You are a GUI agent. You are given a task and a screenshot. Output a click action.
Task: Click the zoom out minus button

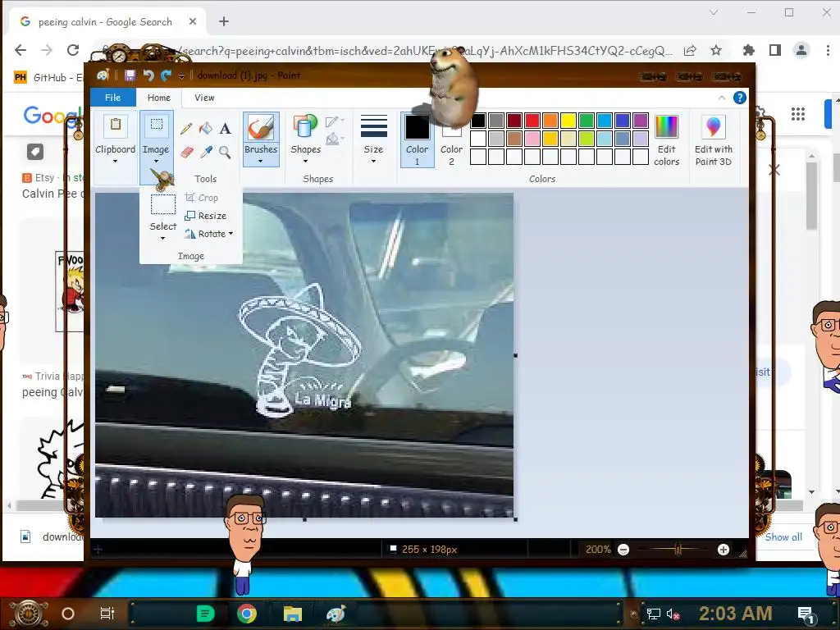click(x=623, y=550)
